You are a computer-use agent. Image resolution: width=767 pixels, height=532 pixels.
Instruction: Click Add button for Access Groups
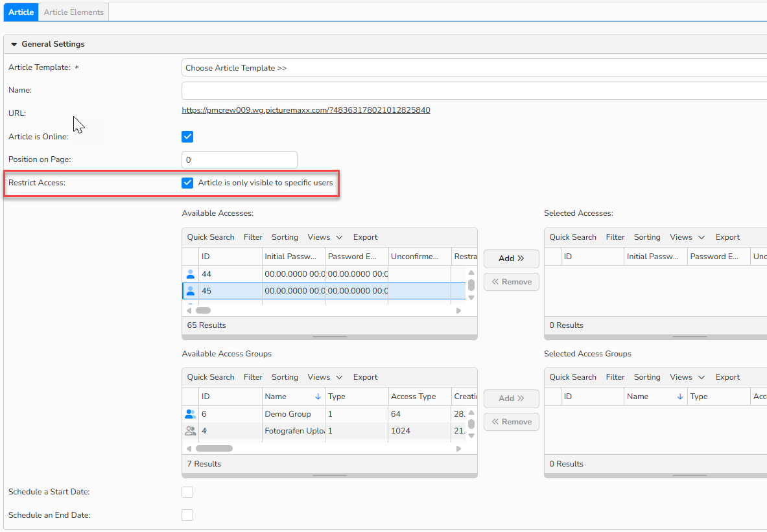tap(511, 399)
